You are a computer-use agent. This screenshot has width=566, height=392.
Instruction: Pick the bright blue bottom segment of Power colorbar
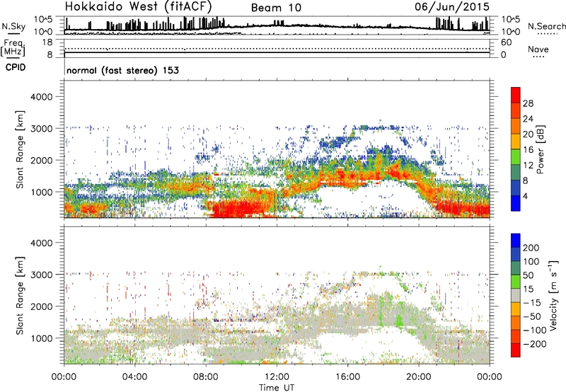coord(516,203)
